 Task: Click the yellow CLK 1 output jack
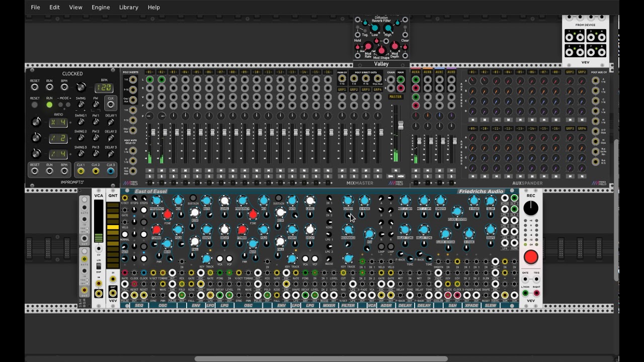[x=80, y=171]
